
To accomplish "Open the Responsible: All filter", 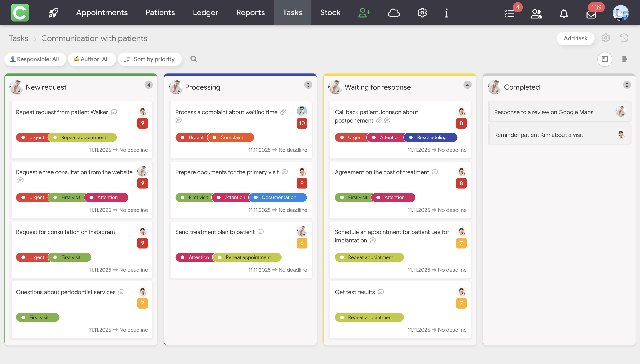I will (x=35, y=59).
